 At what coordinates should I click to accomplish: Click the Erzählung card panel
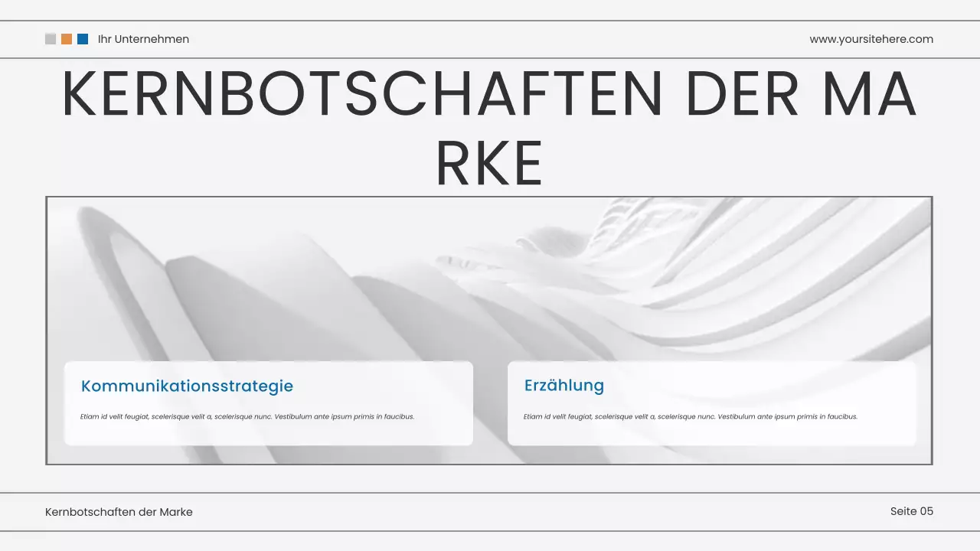point(711,403)
